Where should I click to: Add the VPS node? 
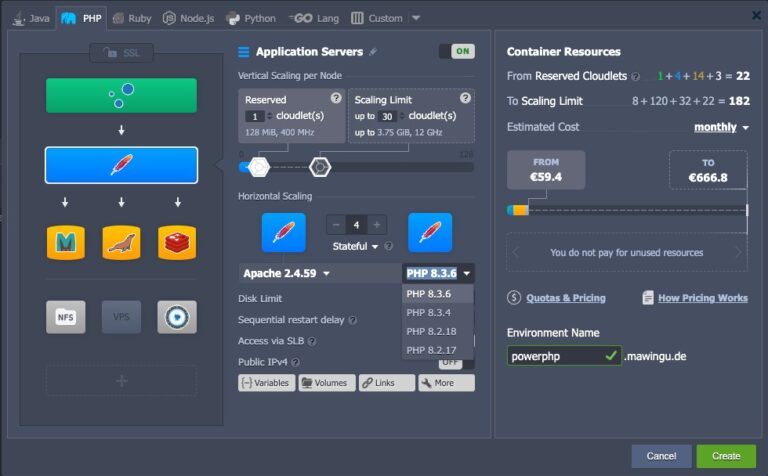121,317
